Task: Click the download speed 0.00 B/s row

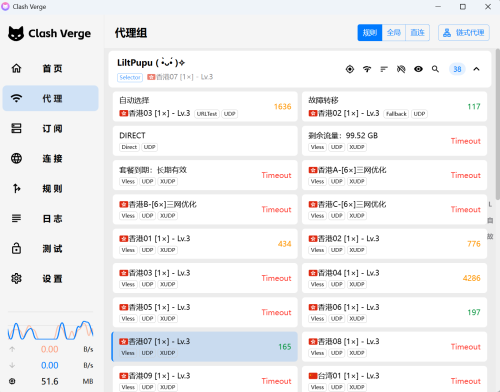Action: pyautogui.click(x=50, y=365)
